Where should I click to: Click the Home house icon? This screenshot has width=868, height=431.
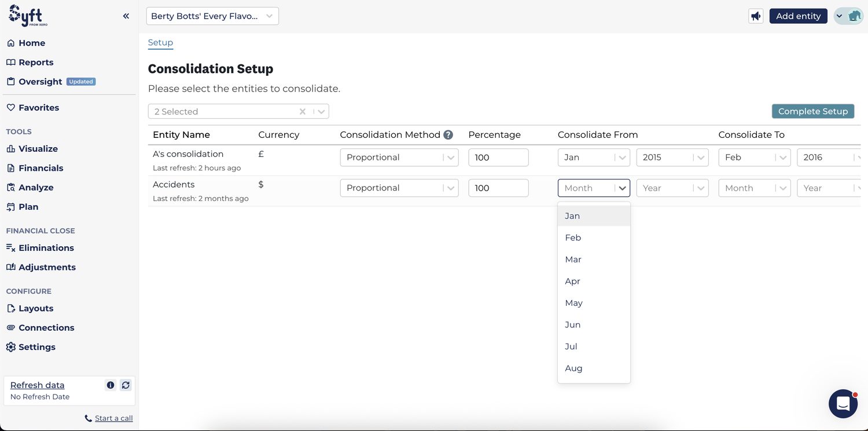pyautogui.click(x=10, y=43)
